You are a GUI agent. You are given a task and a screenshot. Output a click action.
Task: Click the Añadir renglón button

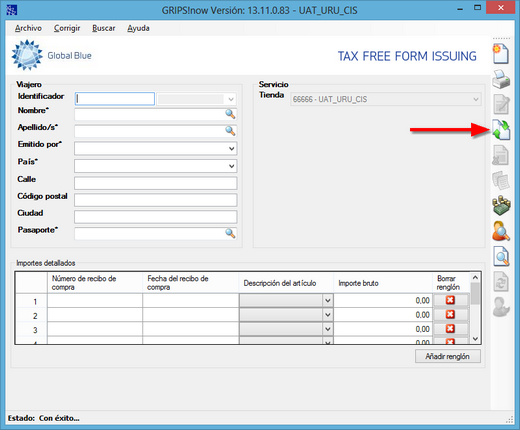point(448,356)
